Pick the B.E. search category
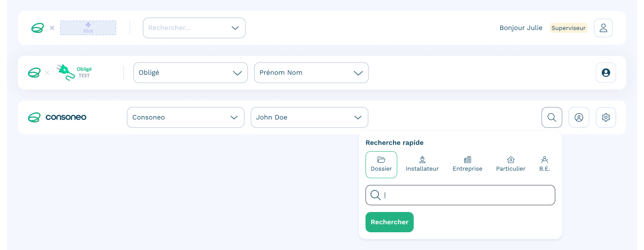The image size is (644, 250). pyautogui.click(x=544, y=164)
